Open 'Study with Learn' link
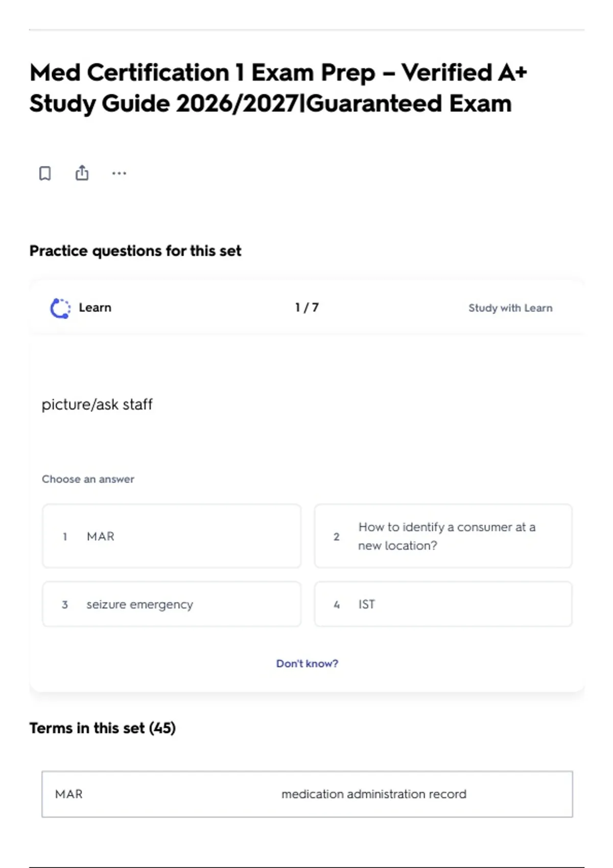This screenshot has width=613, height=868. point(510,308)
